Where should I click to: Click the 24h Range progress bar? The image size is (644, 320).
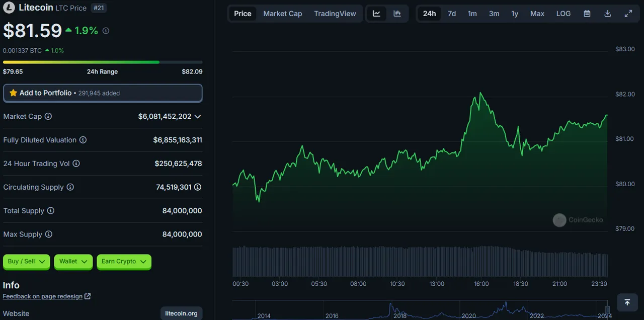[103, 62]
